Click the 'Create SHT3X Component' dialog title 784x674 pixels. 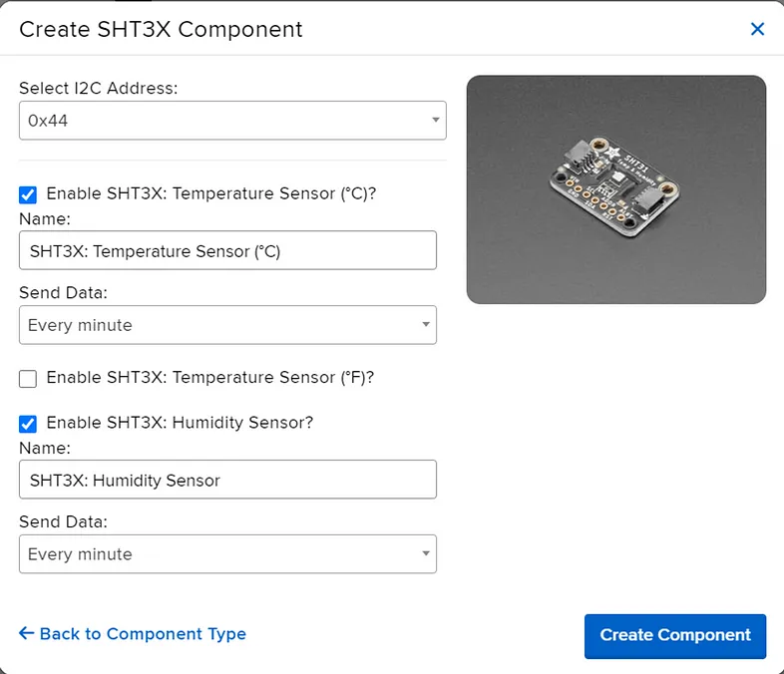pyautogui.click(x=161, y=29)
